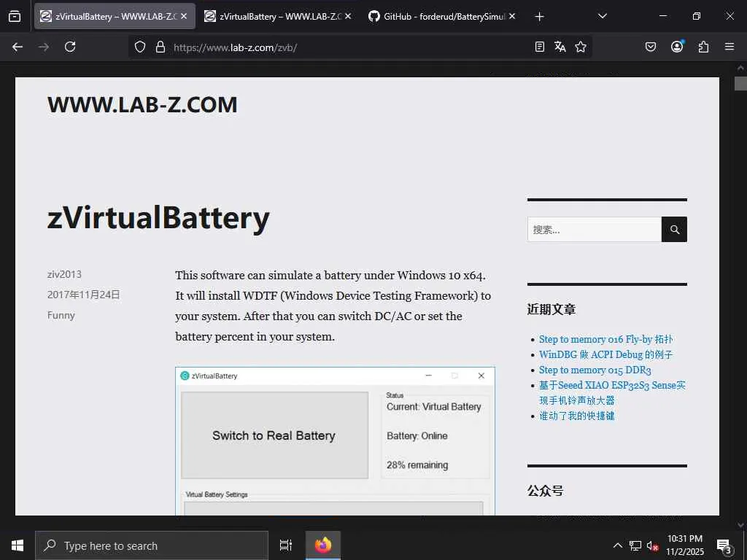Open the muted volume tray icon

click(x=652, y=545)
